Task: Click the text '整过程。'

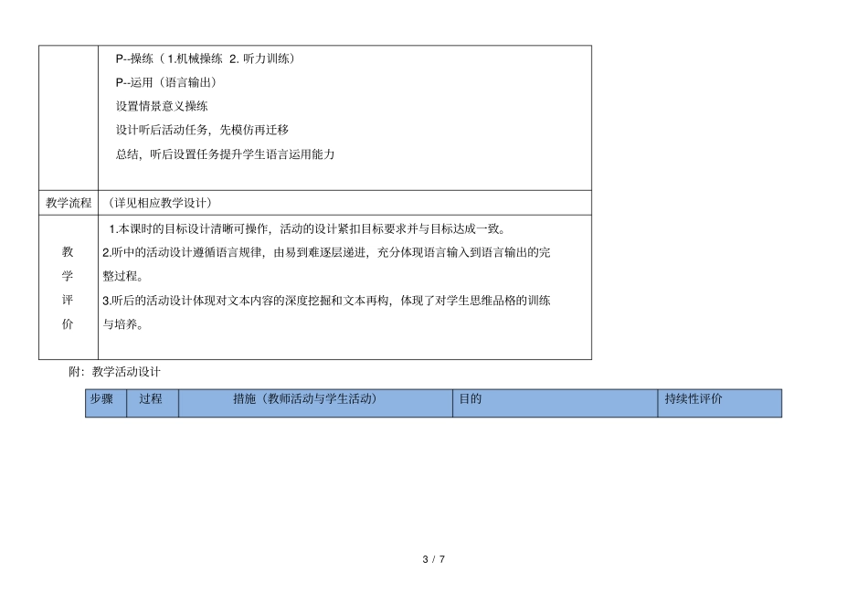Action: (x=123, y=276)
